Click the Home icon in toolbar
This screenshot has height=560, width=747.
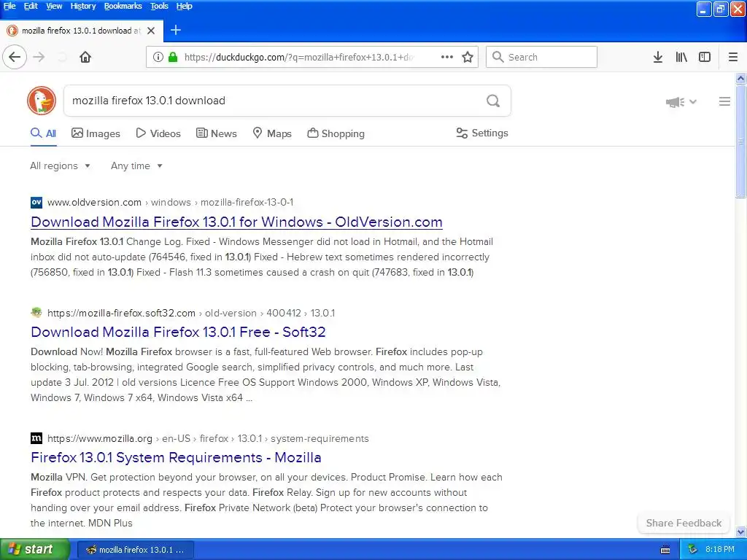click(85, 57)
